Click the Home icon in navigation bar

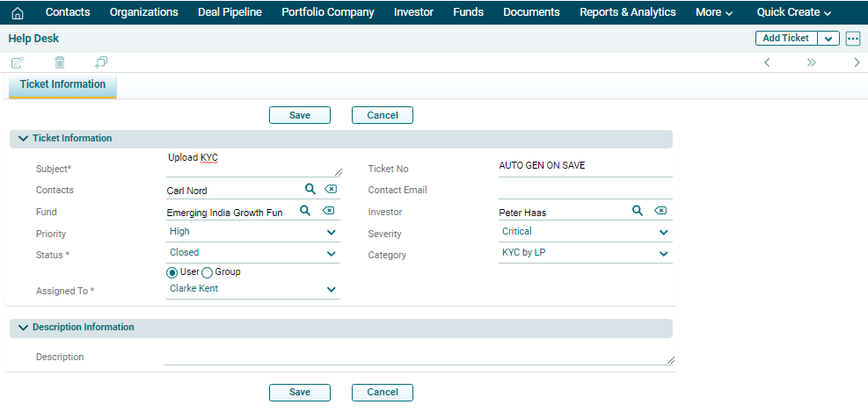point(18,12)
